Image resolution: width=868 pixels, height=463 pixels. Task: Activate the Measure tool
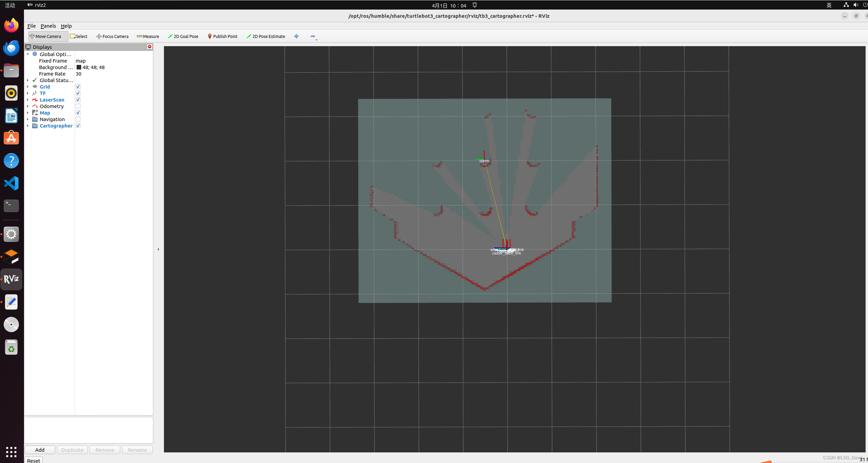[148, 36]
